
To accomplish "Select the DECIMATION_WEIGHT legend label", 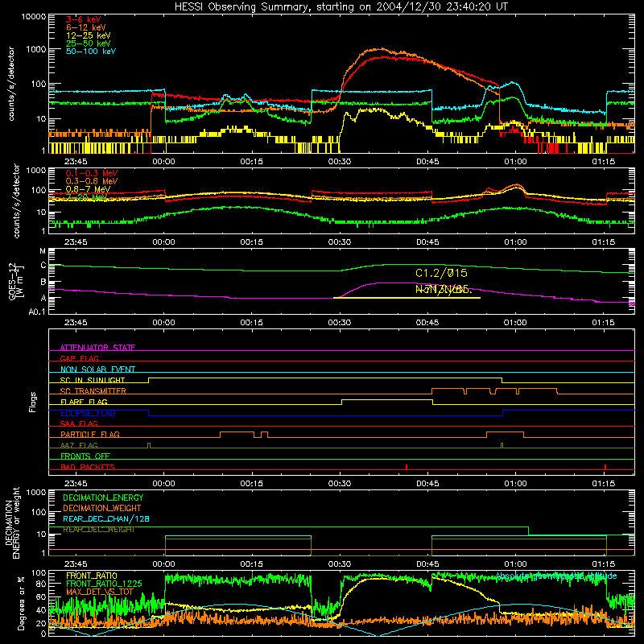I will (102, 509).
